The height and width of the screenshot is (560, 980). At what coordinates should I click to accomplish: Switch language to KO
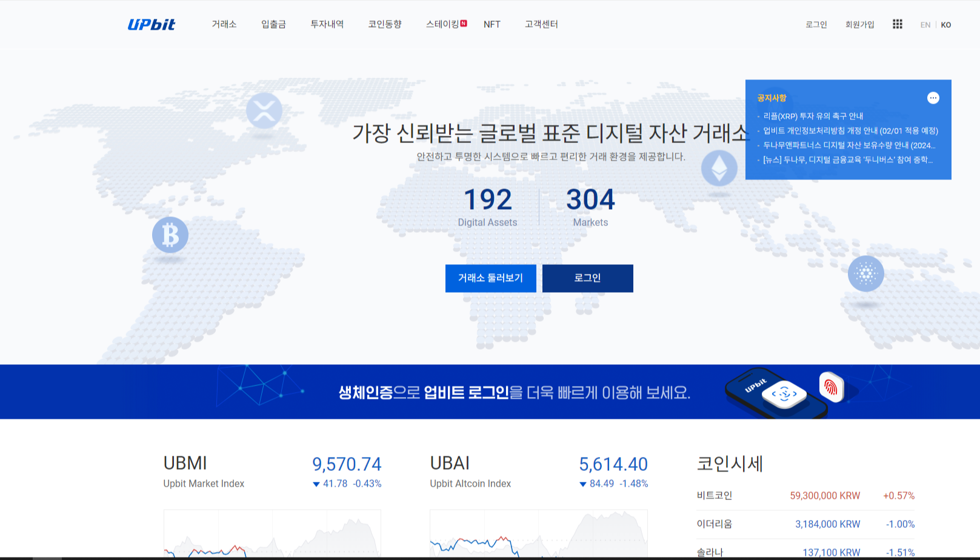pos(946,25)
